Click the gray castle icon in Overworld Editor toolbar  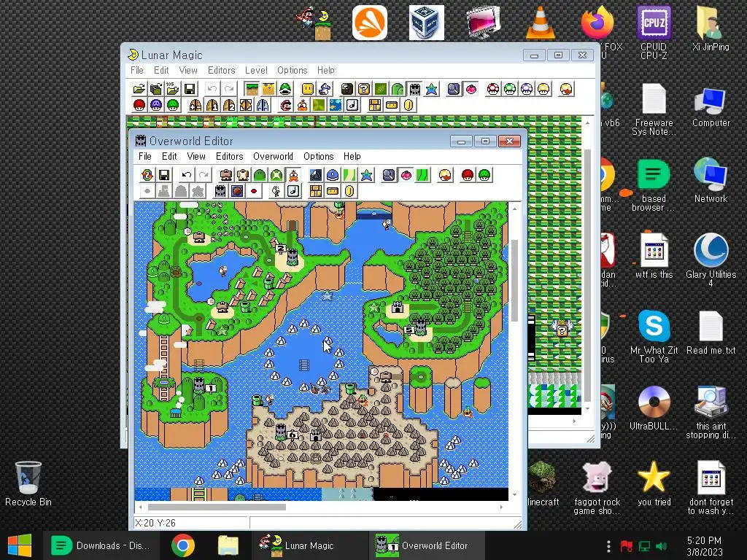[x=220, y=192]
